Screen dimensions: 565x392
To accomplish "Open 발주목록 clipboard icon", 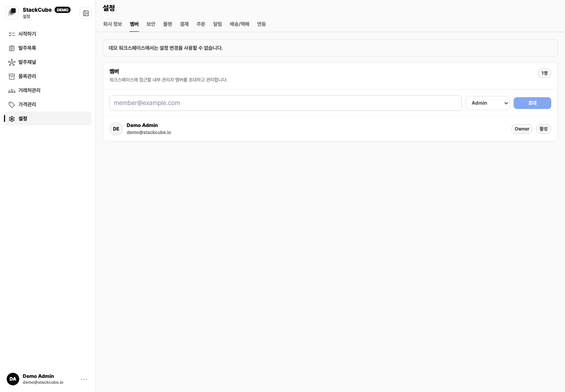I will 12,48.
